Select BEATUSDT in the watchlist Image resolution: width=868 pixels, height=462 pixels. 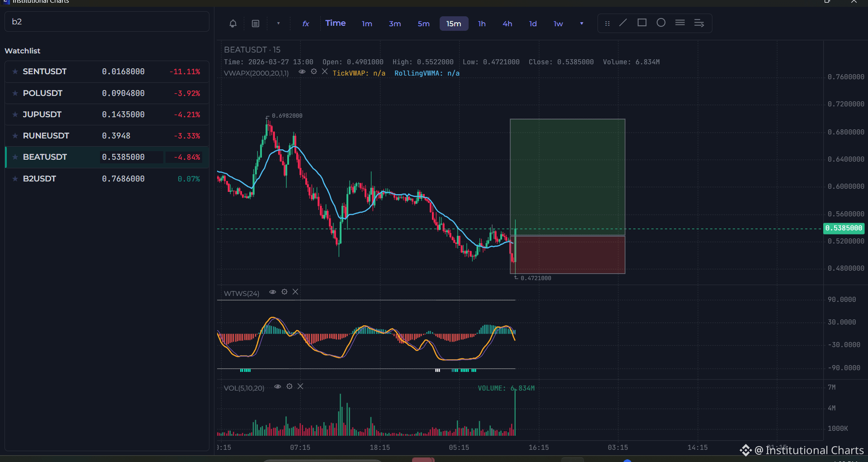click(x=107, y=157)
